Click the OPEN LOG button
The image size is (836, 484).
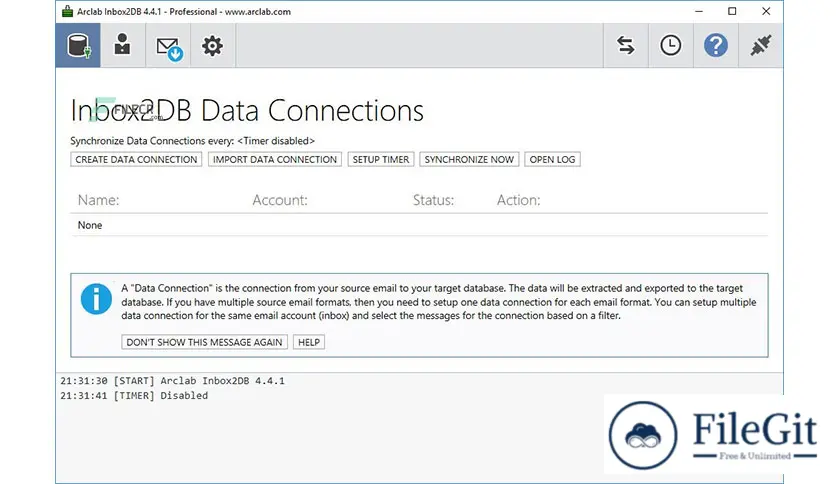[x=552, y=159]
